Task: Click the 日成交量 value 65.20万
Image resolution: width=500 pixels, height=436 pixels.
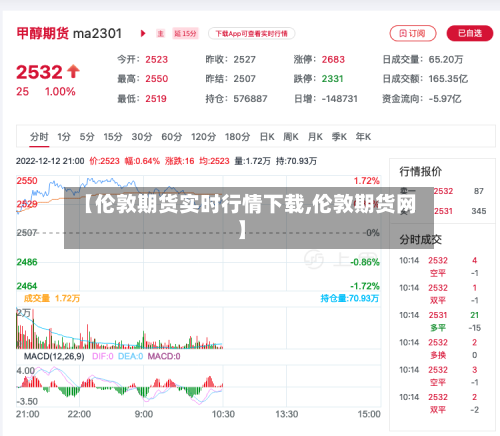Action: 446,60
